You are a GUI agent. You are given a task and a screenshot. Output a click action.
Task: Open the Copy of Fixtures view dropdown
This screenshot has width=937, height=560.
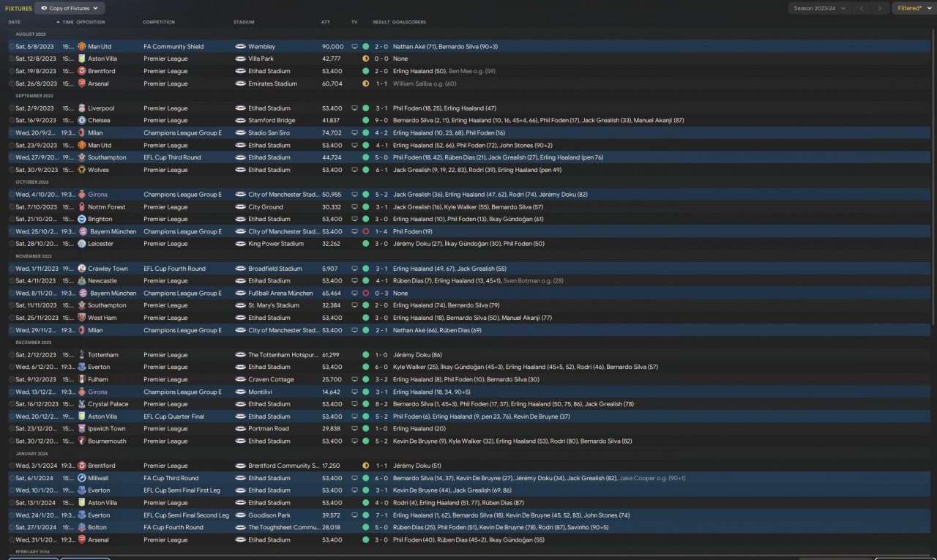70,8
